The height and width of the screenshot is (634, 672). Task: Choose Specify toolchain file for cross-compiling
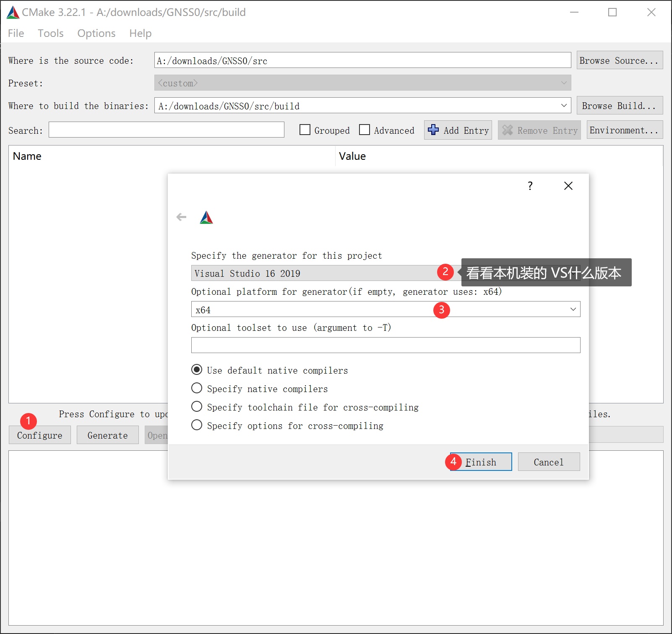pos(197,407)
